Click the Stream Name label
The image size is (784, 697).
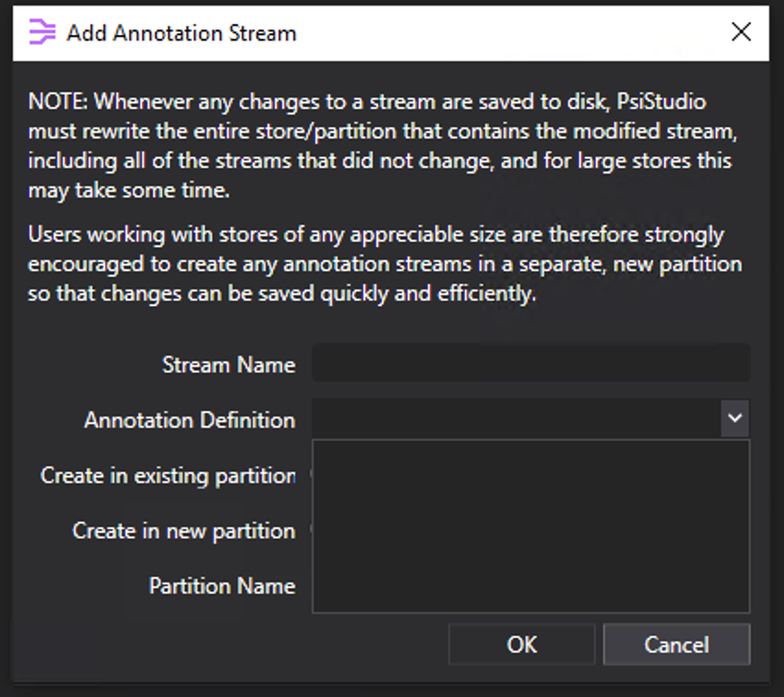(229, 364)
